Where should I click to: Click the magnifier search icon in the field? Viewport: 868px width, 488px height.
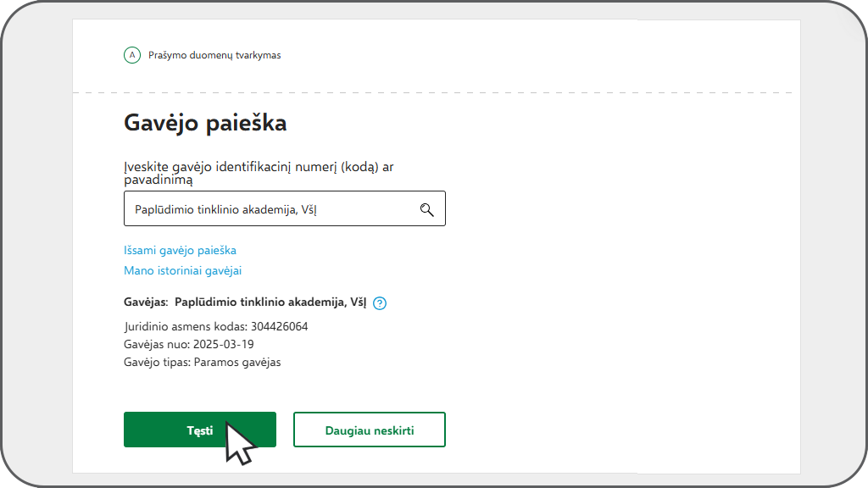click(427, 210)
